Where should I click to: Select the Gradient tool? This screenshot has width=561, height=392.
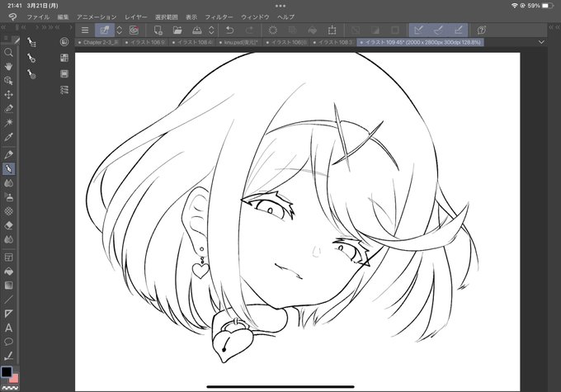pos(8,286)
